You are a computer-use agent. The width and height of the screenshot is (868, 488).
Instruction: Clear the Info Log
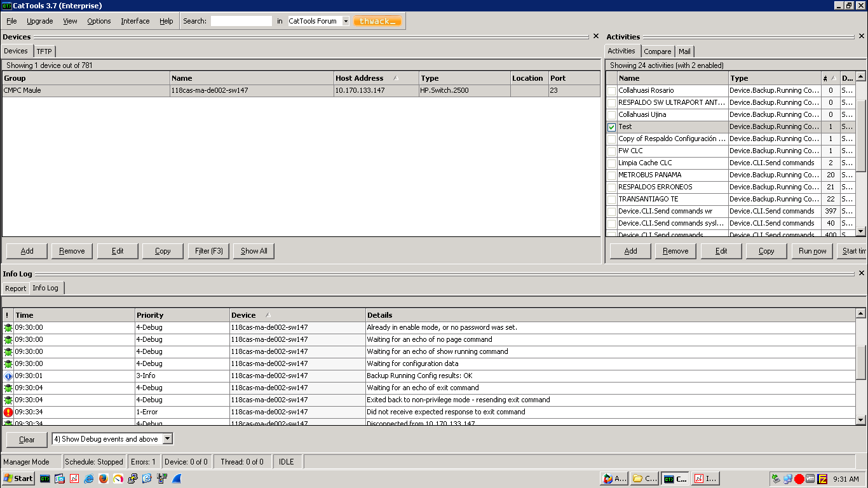[x=27, y=439]
